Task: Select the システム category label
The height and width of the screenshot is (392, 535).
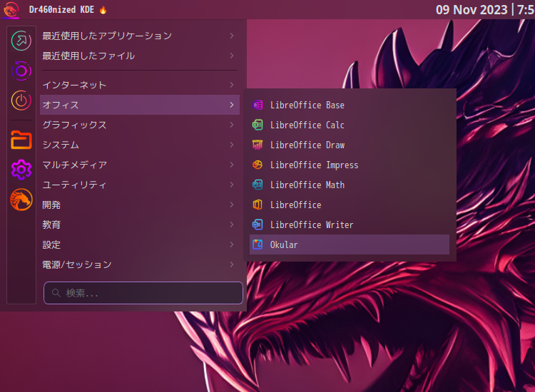Action: pyautogui.click(x=61, y=145)
